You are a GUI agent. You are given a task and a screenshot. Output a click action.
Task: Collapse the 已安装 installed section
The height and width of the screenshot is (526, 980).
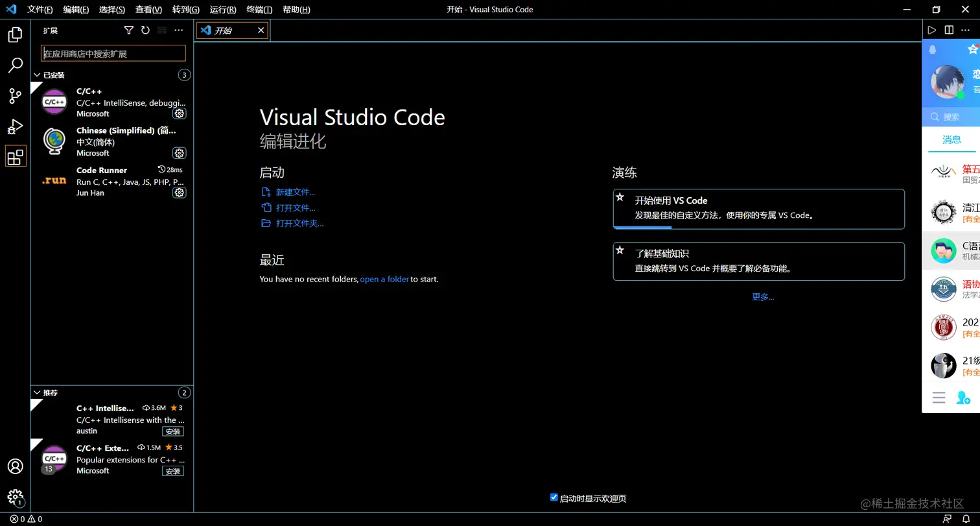click(x=54, y=75)
